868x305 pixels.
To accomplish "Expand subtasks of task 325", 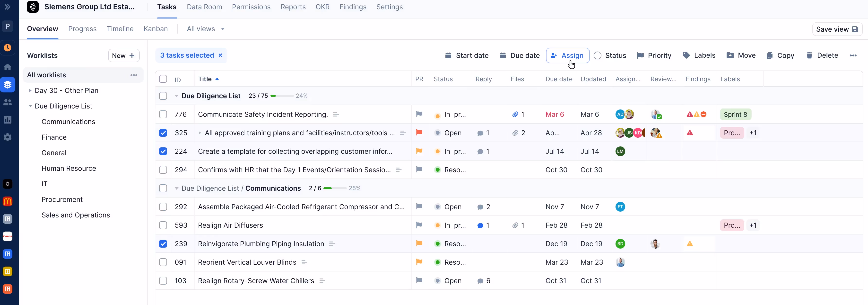I will pos(200,133).
